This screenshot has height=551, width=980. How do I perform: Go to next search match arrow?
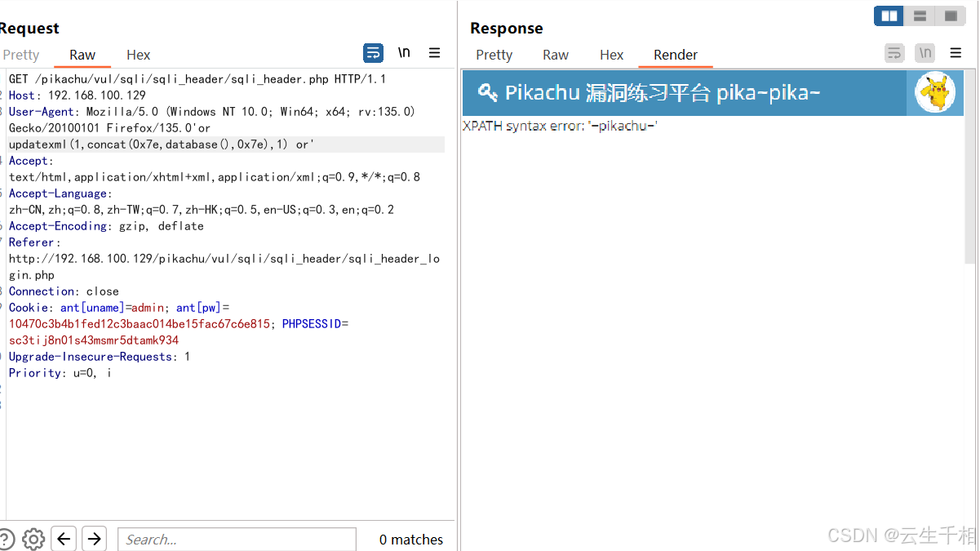pyautogui.click(x=95, y=539)
